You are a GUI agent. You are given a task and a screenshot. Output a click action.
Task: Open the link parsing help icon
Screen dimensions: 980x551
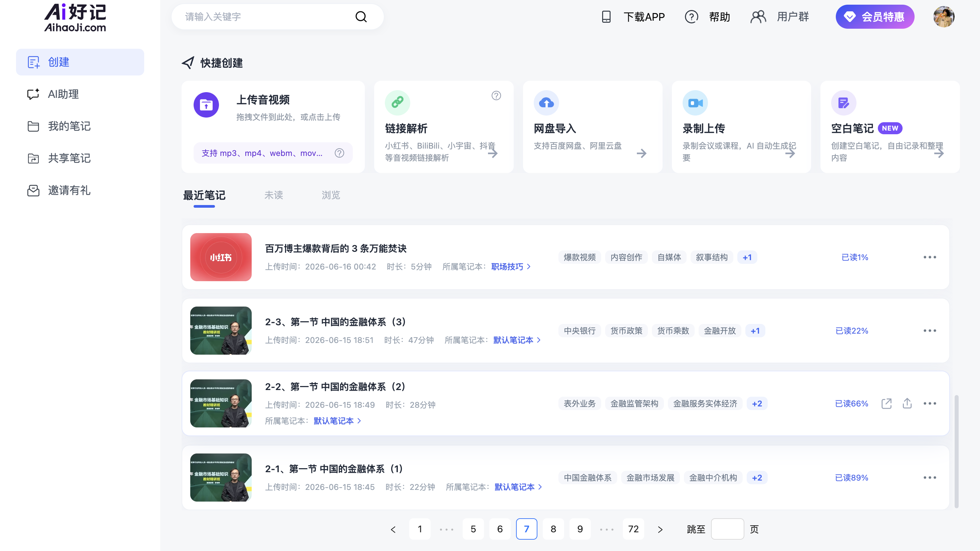[x=496, y=96]
